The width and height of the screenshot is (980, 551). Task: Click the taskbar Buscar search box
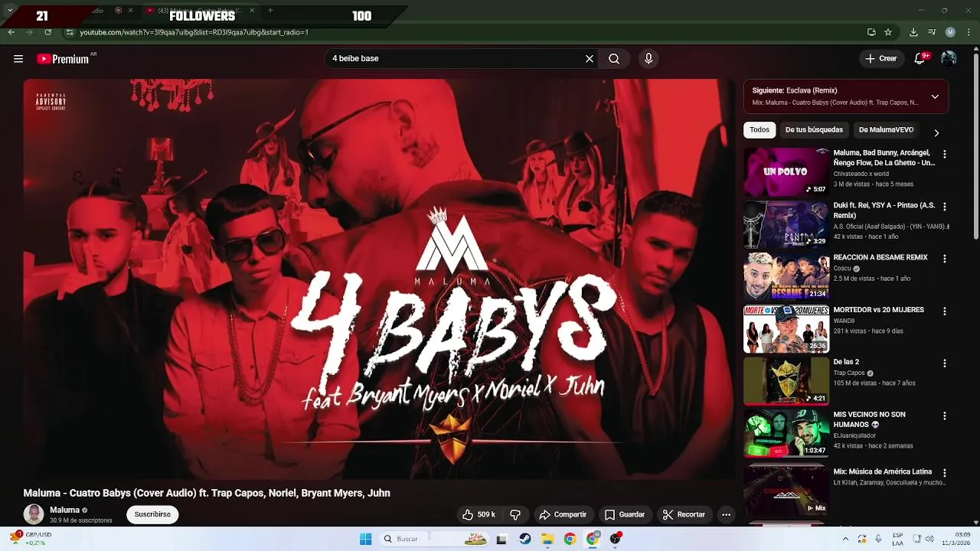coord(435,539)
